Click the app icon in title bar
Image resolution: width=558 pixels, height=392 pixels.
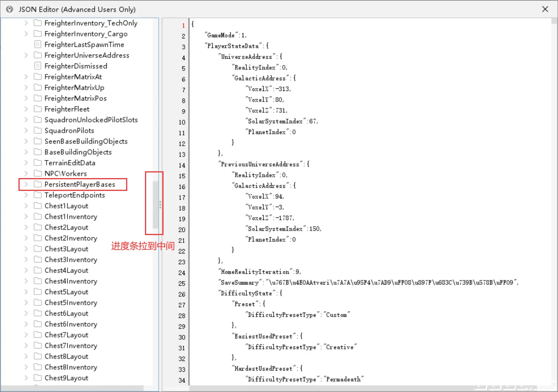(9, 9)
